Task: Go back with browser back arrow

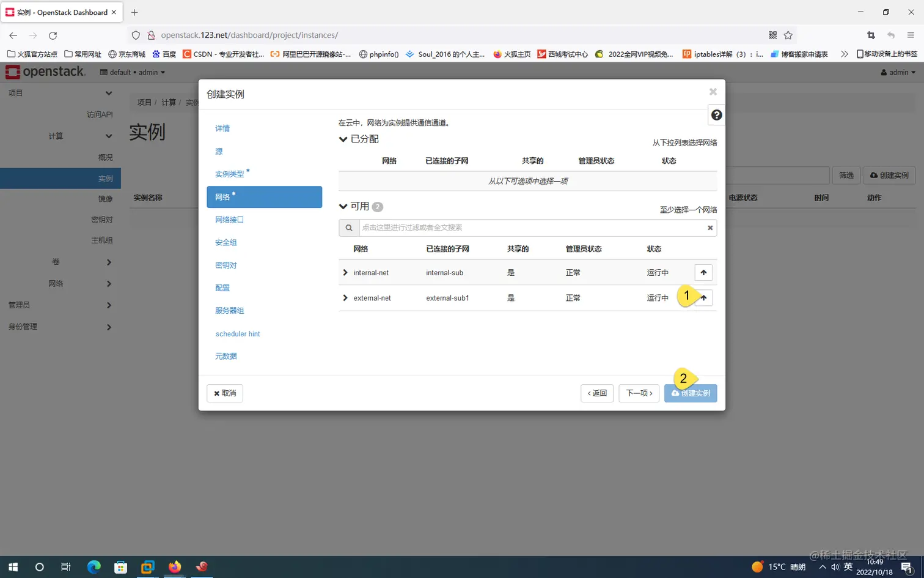Action: pyautogui.click(x=13, y=35)
